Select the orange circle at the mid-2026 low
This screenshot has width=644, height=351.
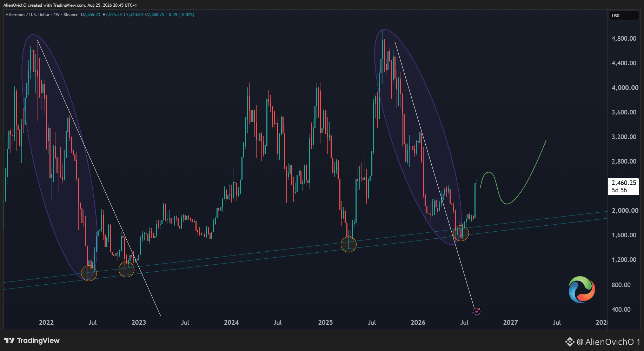click(461, 233)
